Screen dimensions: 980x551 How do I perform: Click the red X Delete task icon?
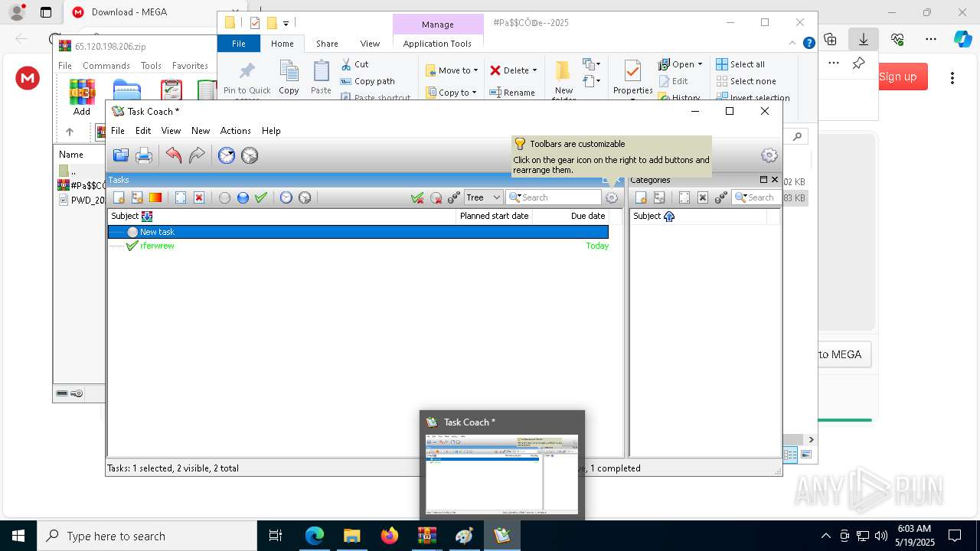[x=199, y=197]
